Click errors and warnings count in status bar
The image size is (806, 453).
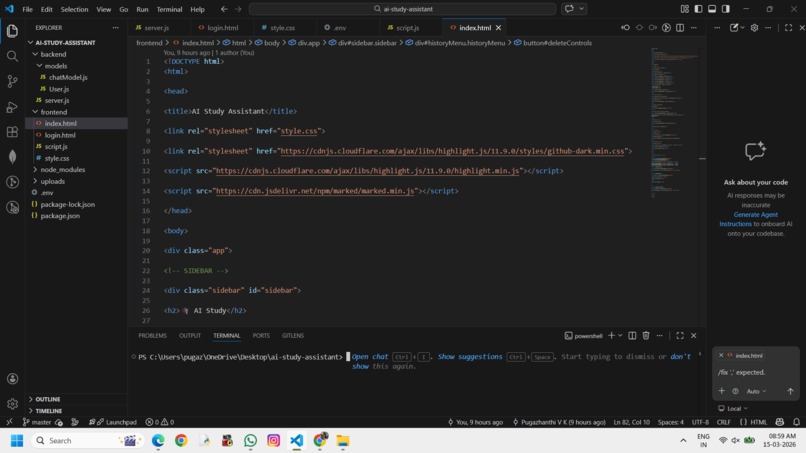click(x=160, y=422)
